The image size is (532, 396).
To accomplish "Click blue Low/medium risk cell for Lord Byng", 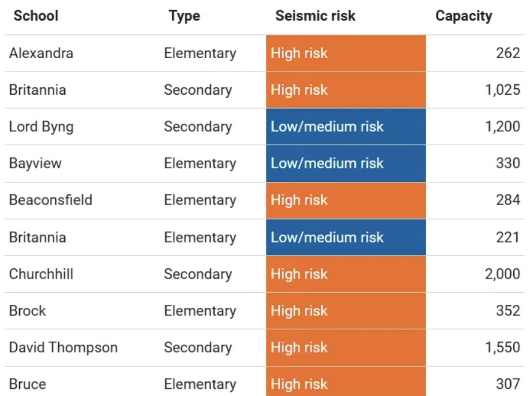I will tap(346, 127).
